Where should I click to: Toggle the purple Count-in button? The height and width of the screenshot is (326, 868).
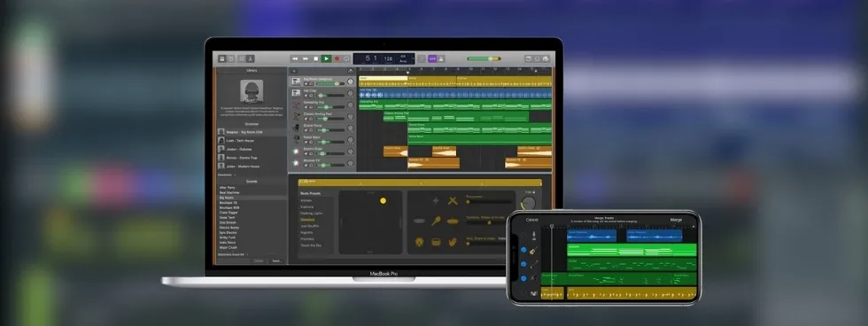(432, 58)
